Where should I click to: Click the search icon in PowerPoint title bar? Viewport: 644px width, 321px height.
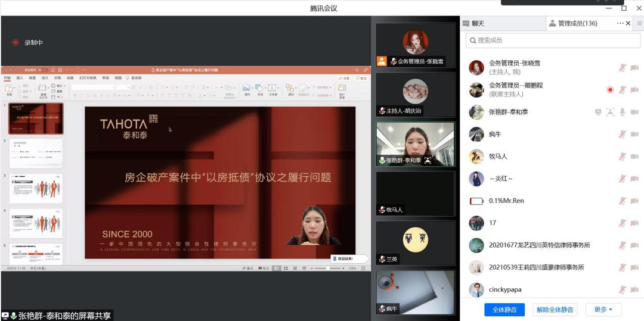[x=357, y=70]
